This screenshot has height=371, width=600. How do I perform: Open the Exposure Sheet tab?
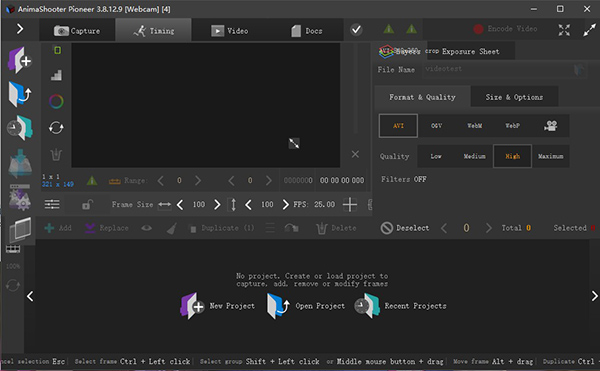point(470,51)
